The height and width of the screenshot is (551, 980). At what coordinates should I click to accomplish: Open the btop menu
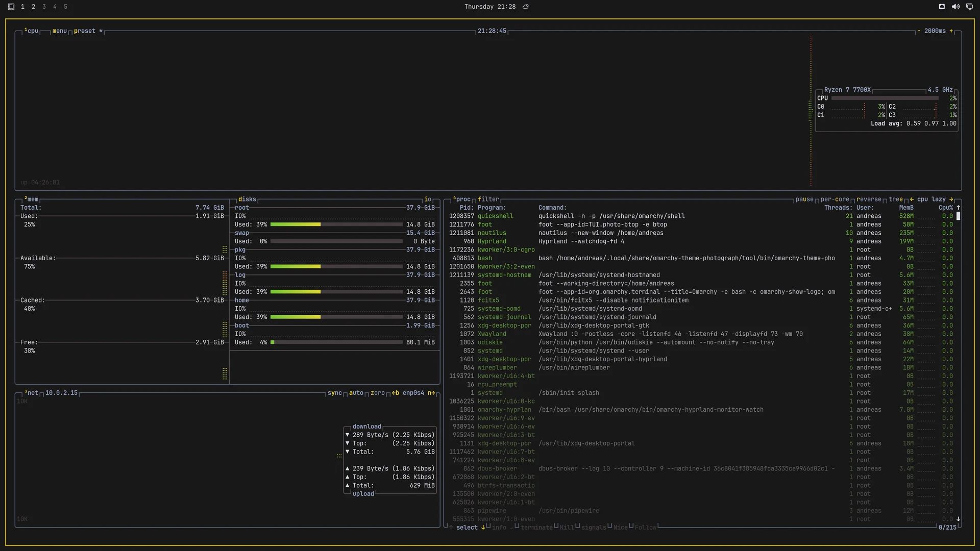60,31
